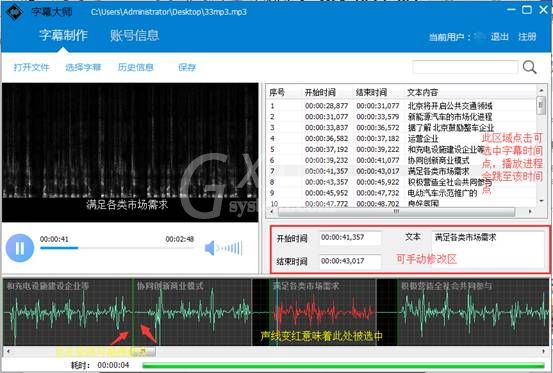The width and height of the screenshot is (553, 373).
Task: Pause playback with the pause button
Action: pos(20,248)
